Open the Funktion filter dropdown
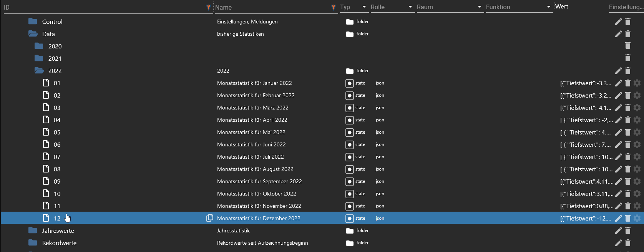This screenshot has width=644, height=252. coord(548,7)
